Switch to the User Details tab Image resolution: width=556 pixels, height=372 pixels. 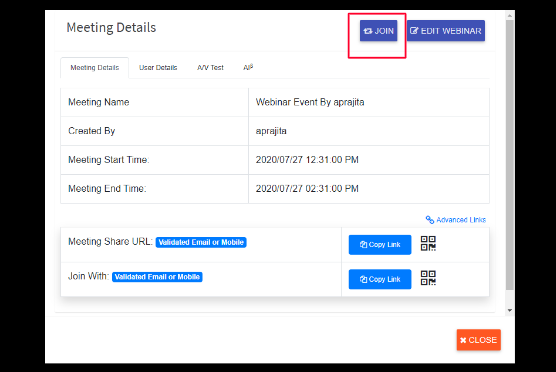click(158, 67)
